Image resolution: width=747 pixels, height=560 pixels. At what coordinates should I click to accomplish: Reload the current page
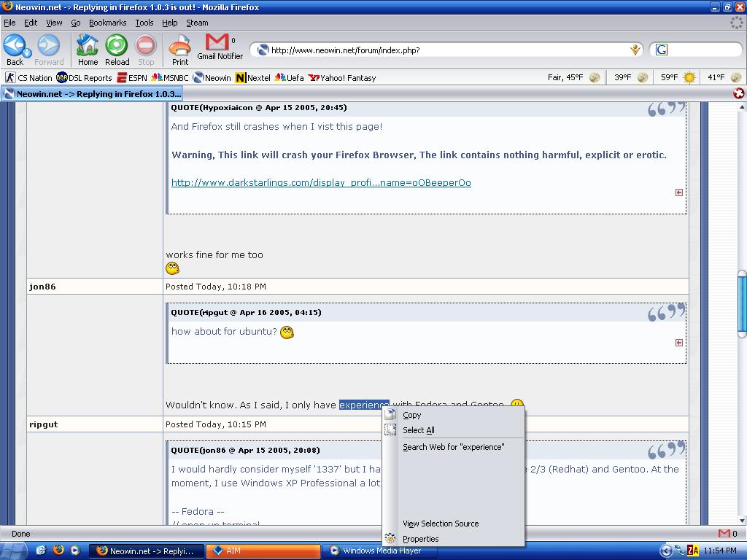click(x=117, y=50)
